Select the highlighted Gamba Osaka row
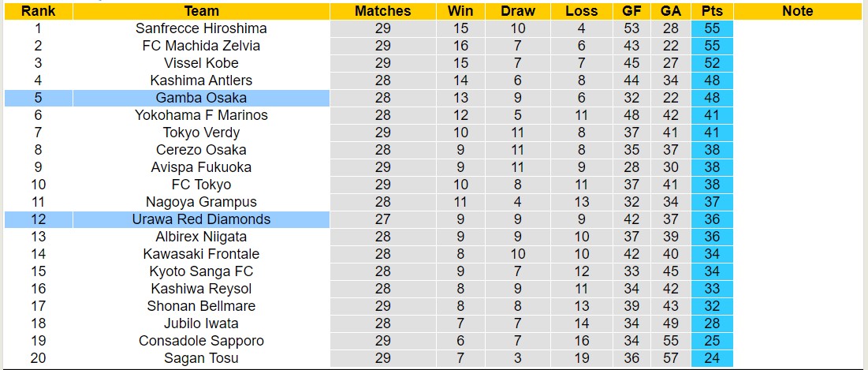The image size is (868, 370). [x=201, y=98]
